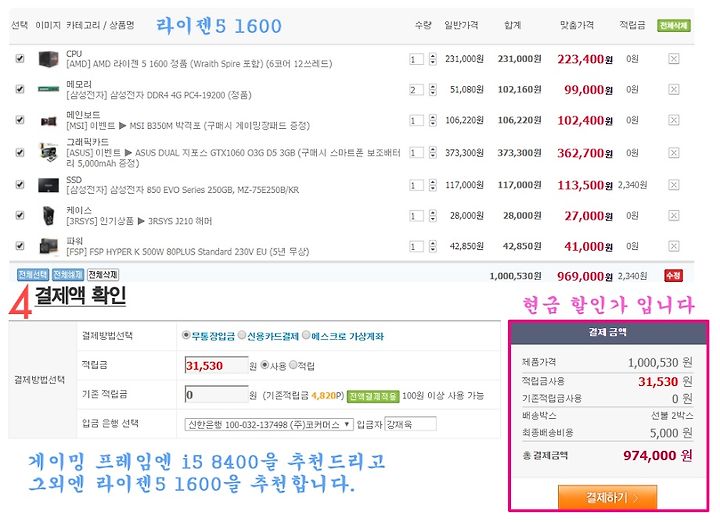Click the 선불 2박스 shipping box value
The width and height of the screenshot is (720, 522).
click(672, 415)
